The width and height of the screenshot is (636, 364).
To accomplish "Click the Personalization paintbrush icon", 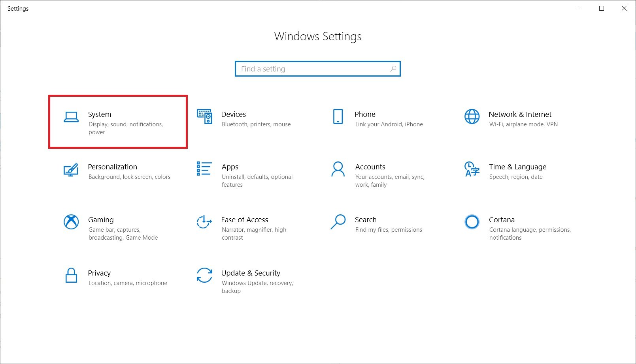I will coord(71,170).
